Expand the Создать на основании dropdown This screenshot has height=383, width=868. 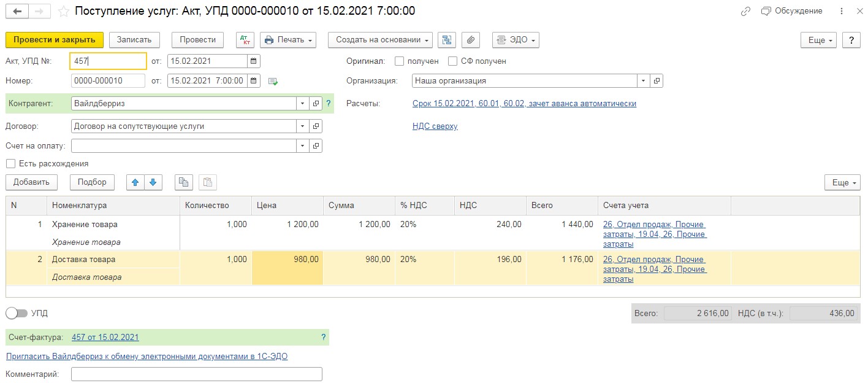(x=380, y=40)
